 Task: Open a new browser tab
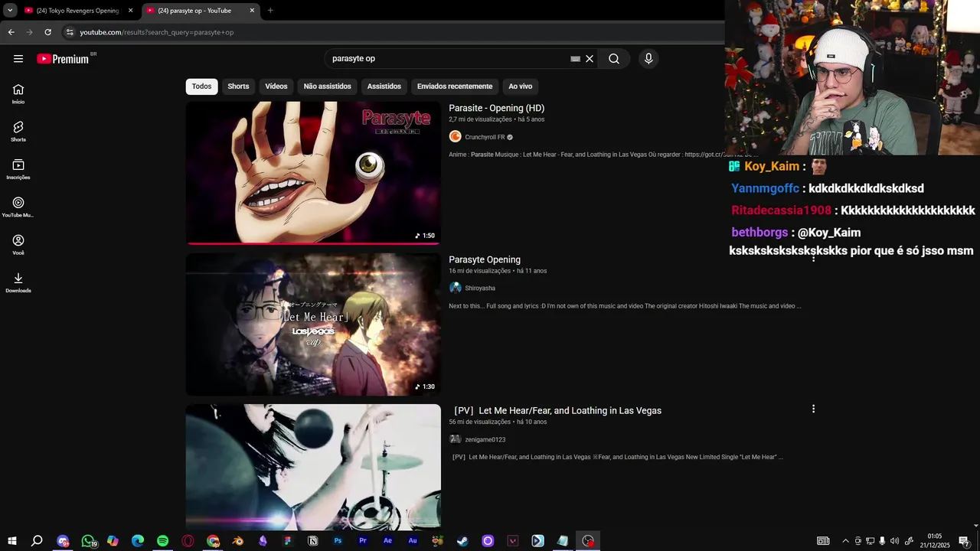270,11
